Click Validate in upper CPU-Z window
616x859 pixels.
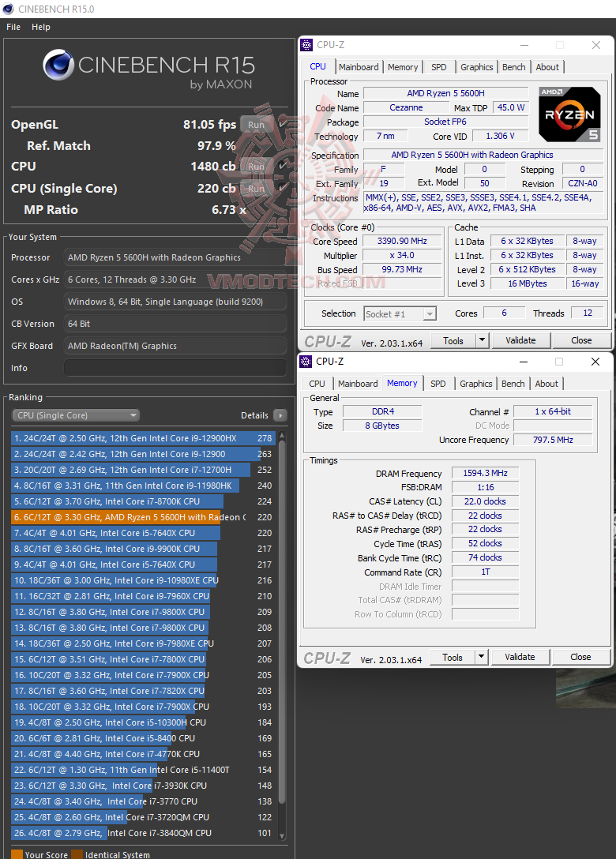pos(520,341)
